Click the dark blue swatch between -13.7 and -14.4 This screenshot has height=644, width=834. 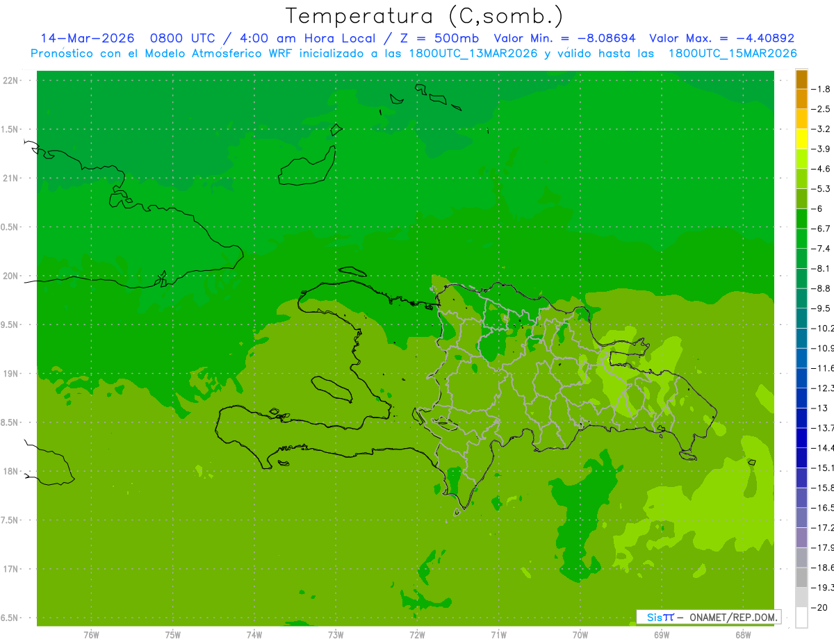tap(801, 438)
